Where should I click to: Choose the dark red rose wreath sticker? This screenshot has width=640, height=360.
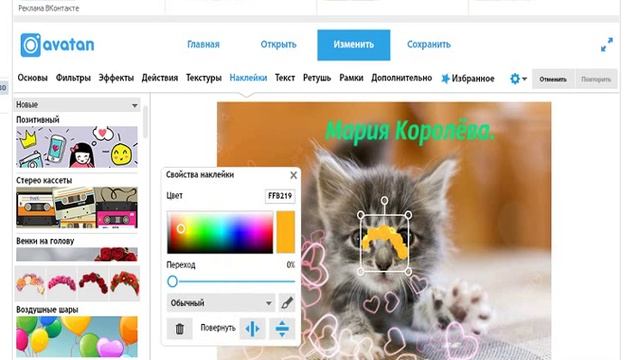tap(93, 283)
